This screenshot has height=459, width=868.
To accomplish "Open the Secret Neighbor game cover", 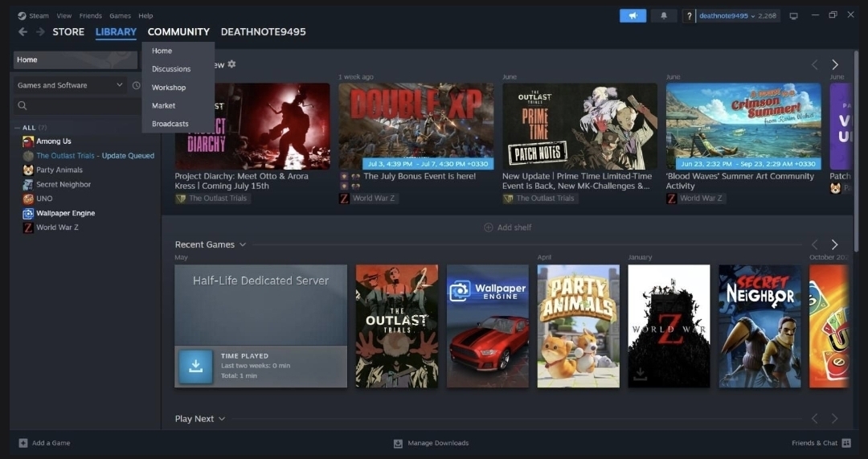I will (759, 326).
